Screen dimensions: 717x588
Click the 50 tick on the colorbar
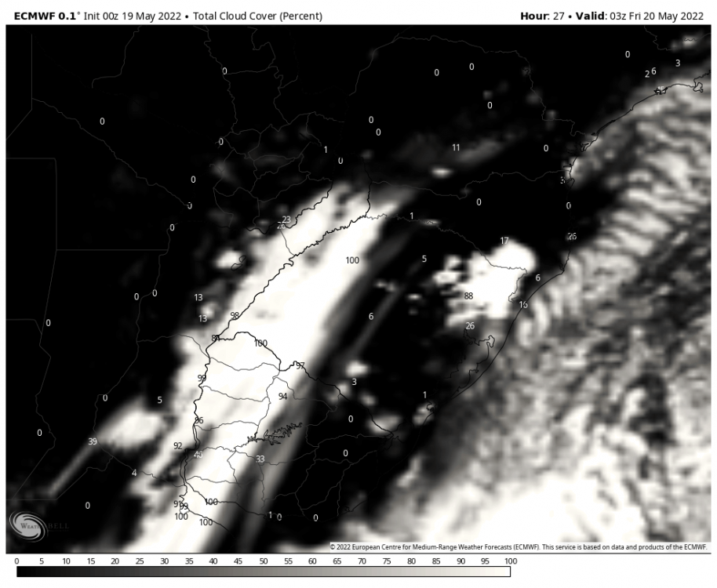point(263,561)
